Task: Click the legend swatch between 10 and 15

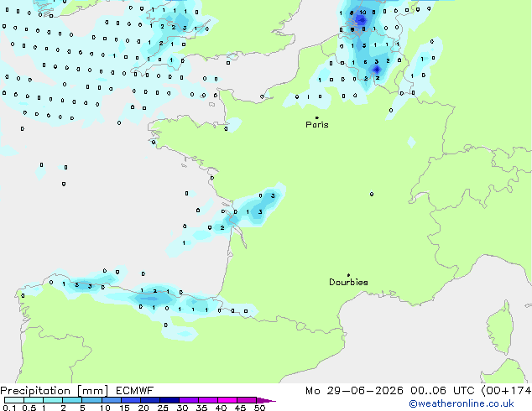Action: pyautogui.click(x=111, y=400)
